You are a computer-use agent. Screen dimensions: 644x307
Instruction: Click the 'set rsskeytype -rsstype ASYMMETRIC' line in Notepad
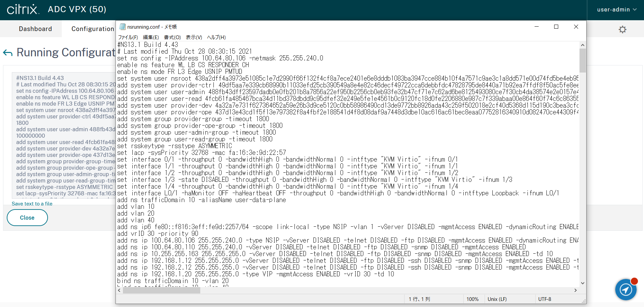click(175, 146)
